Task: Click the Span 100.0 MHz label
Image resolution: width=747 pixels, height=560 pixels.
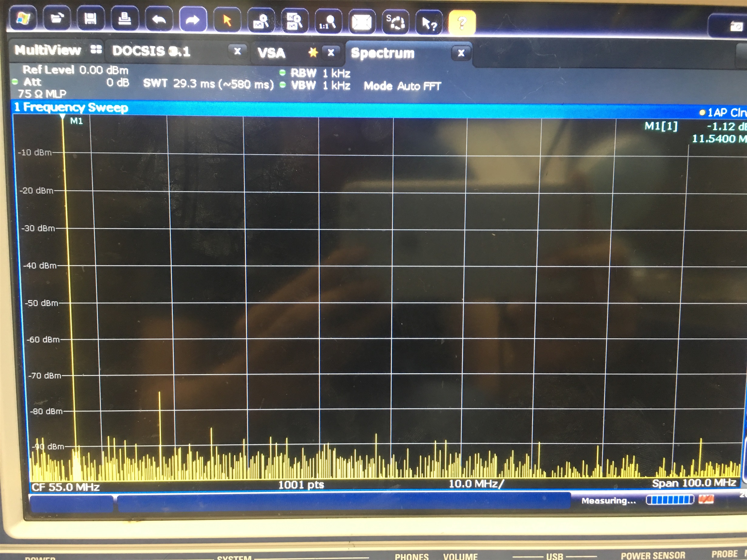Action: pos(694,483)
